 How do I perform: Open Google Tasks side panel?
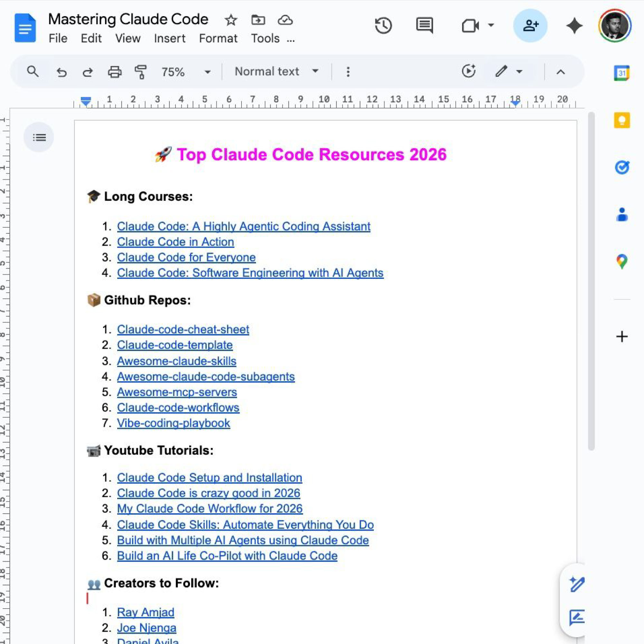(622, 167)
